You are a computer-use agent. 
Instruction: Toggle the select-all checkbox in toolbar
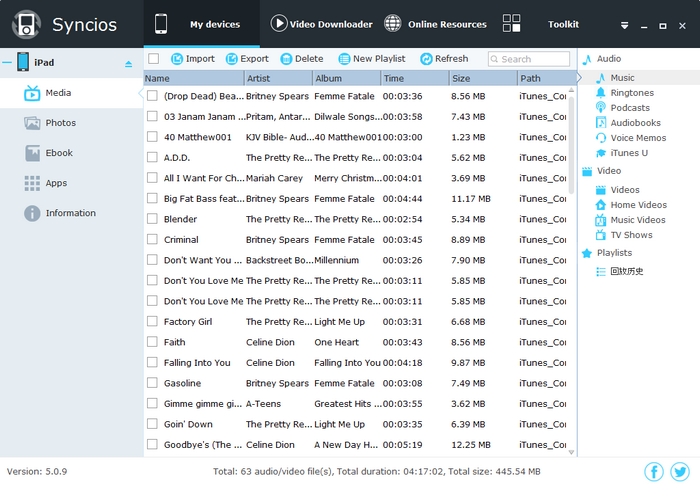click(154, 59)
